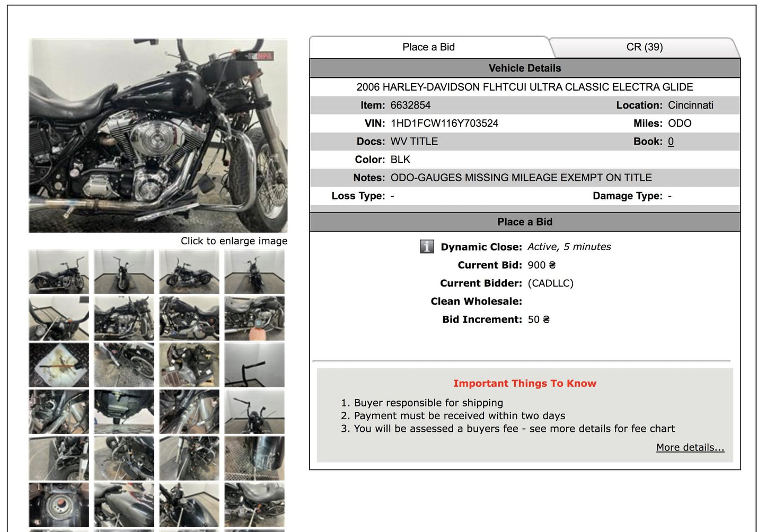
Task: Click the Current Bid amount 900
Action: (541, 265)
